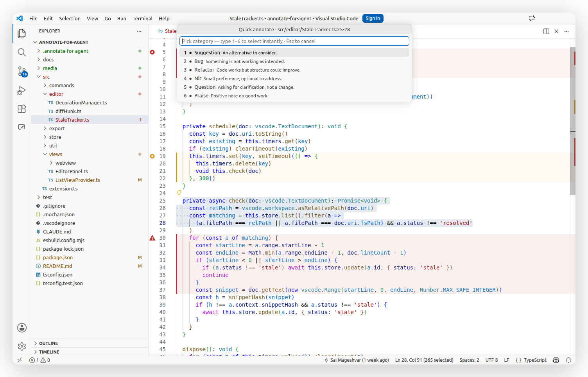Select the Question annotation category
The height and width of the screenshot is (377, 588).
294,87
